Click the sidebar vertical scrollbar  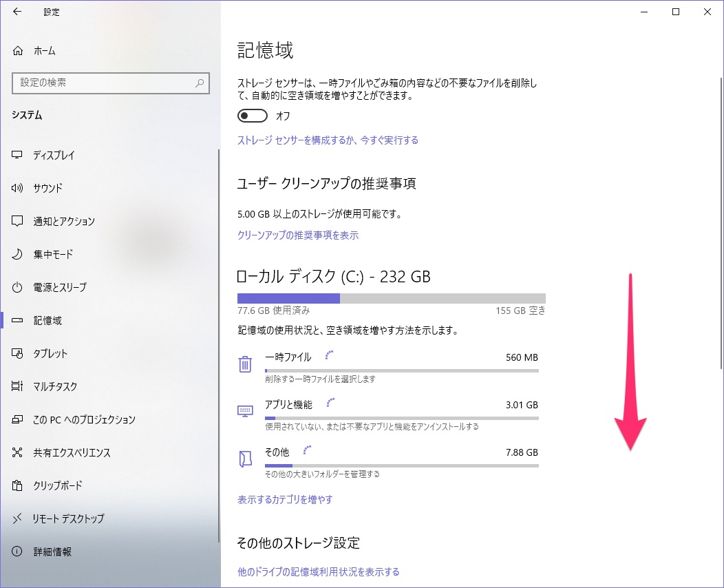[x=219, y=346]
